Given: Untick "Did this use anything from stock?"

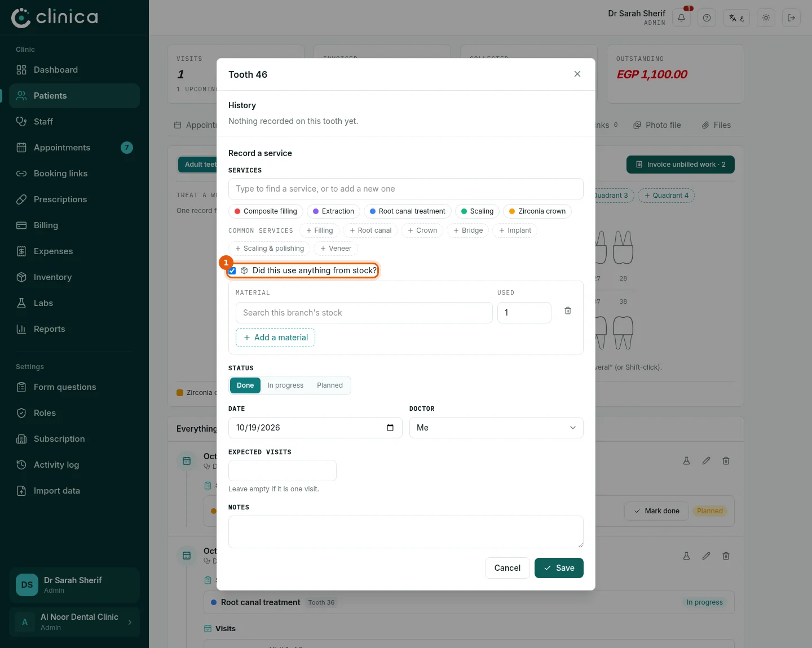Looking at the screenshot, I should tap(232, 271).
